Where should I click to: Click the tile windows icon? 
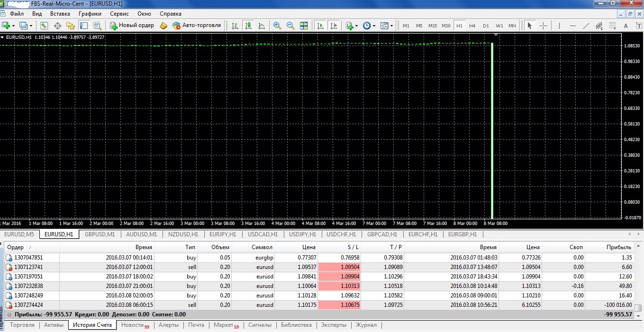tap(304, 26)
